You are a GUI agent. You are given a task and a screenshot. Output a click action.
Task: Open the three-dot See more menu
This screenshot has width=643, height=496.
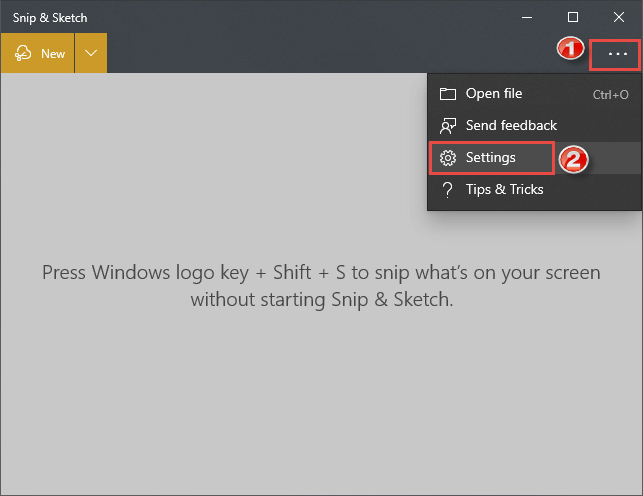(x=617, y=54)
